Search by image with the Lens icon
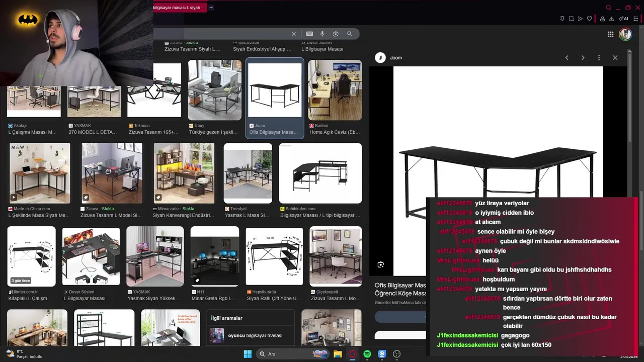 tap(336, 34)
